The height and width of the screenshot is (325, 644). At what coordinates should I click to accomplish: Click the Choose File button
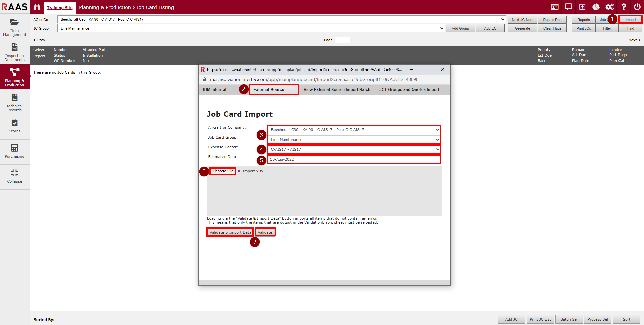tap(223, 171)
